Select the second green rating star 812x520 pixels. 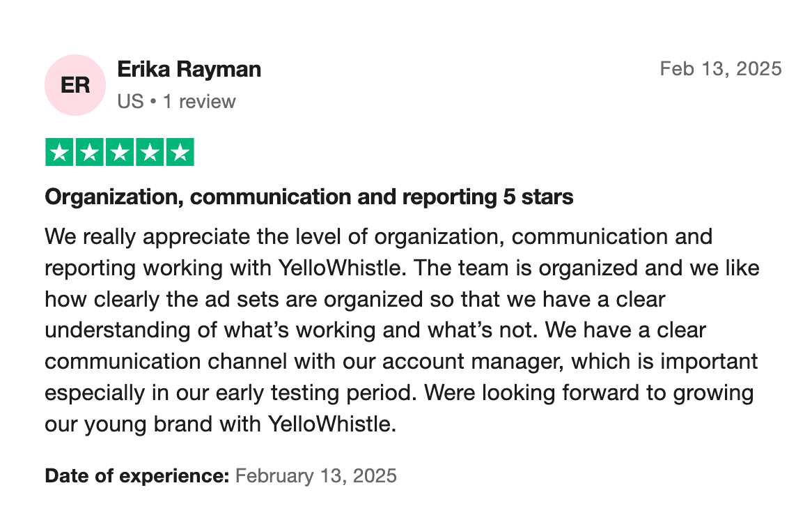(90, 152)
